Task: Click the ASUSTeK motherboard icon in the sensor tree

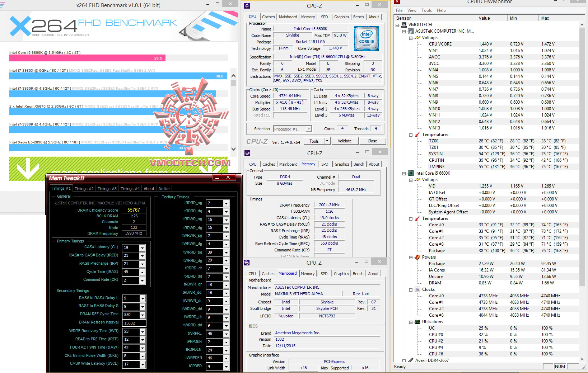Action: [x=410, y=31]
